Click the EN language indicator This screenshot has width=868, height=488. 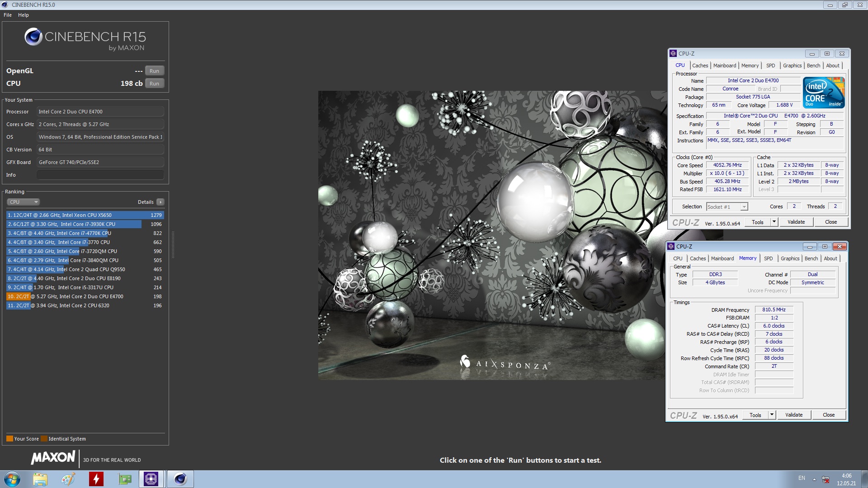(802, 478)
